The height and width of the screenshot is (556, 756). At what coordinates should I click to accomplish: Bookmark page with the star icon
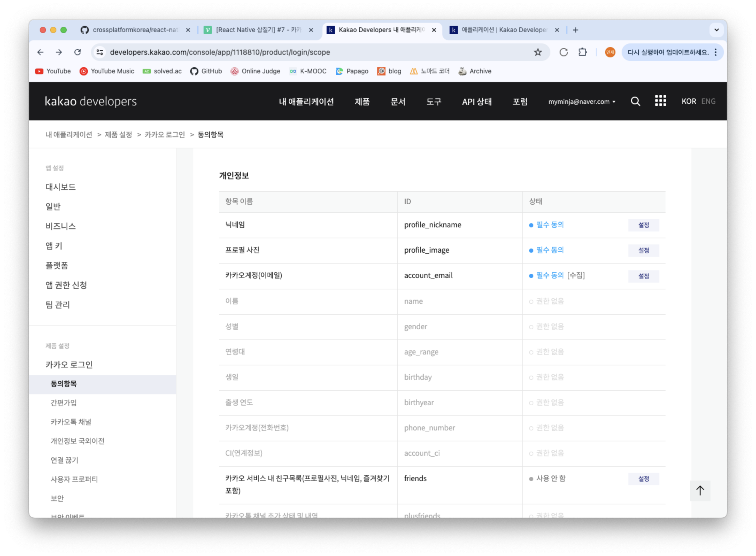click(x=538, y=52)
